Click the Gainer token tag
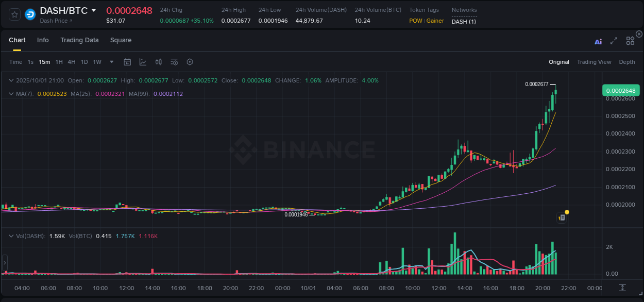The height and width of the screenshot is (302, 644). click(x=435, y=21)
